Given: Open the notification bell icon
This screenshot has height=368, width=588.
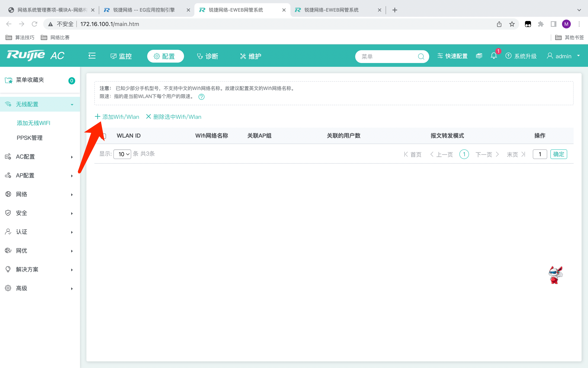Looking at the screenshot, I should (x=494, y=56).
